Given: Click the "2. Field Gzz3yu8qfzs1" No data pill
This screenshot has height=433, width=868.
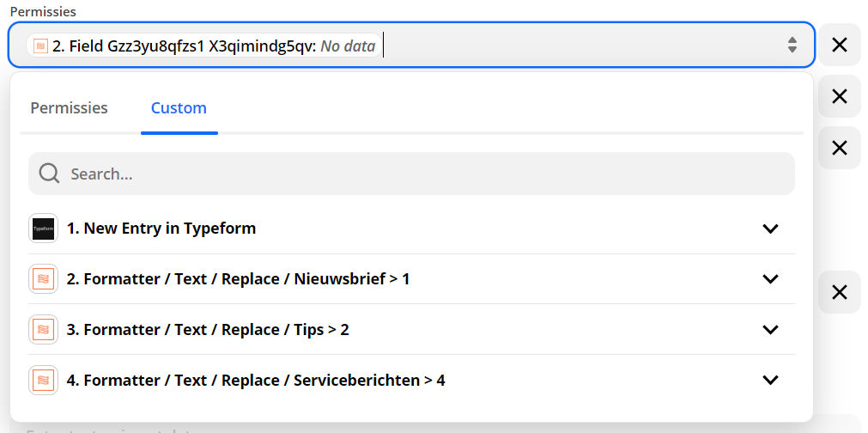Looking at the screenshot, I should (204, 46).
